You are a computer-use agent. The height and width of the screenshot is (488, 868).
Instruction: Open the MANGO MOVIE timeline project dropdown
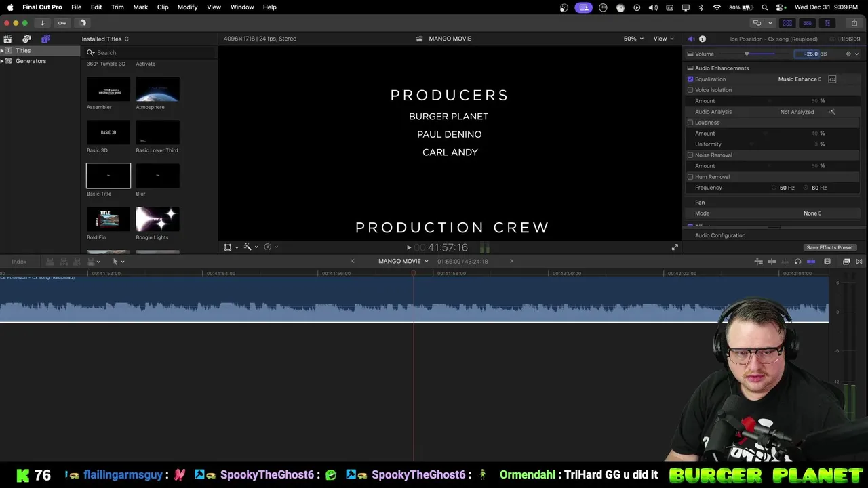[403, 261]
